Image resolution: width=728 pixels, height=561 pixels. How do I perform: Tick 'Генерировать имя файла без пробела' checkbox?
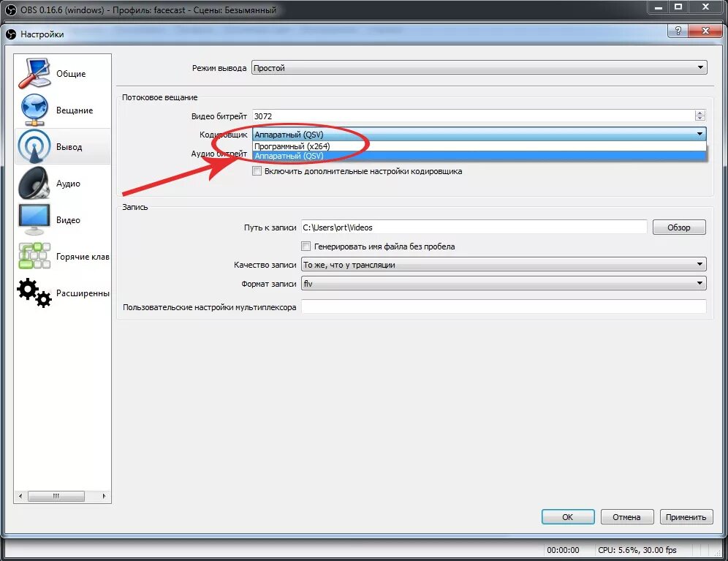[306, 246]
